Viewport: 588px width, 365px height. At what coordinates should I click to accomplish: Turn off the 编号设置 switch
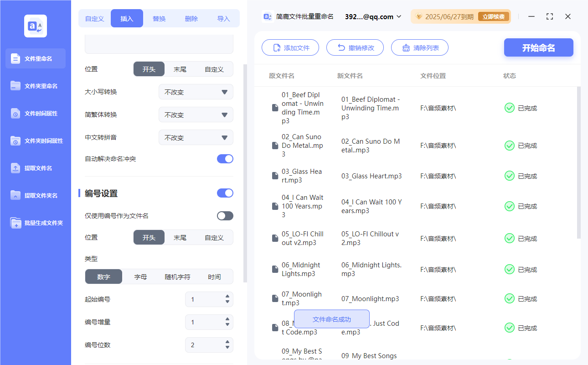click(x=225, y=193)
